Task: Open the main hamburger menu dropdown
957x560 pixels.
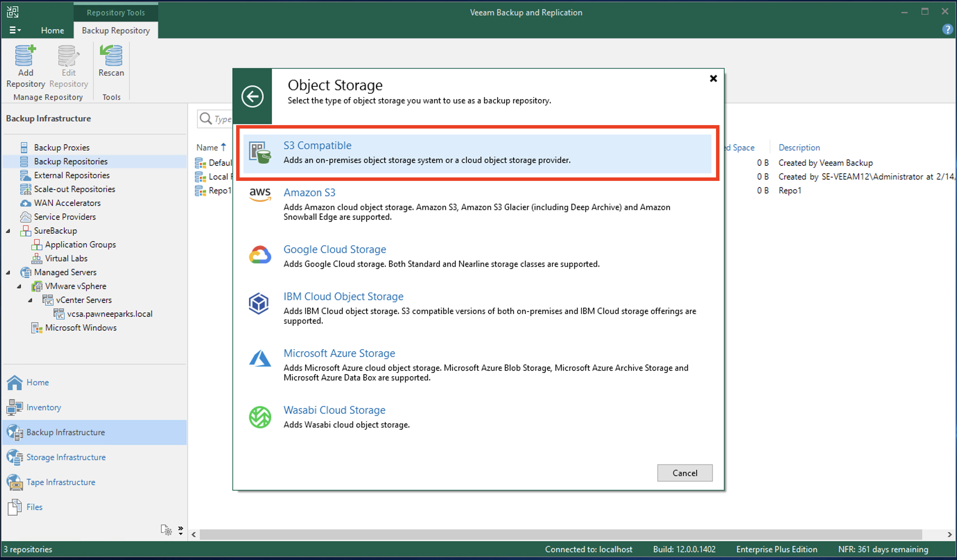Action: click(x=15, y=30)
